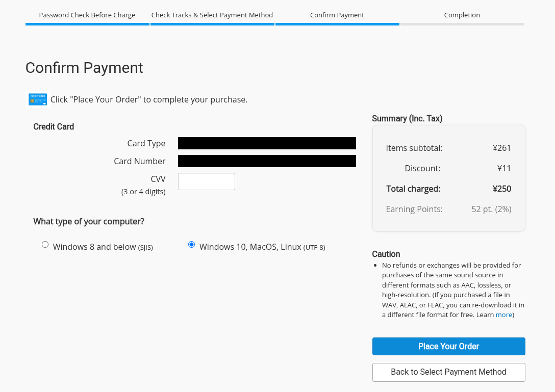Click the redacted Card Number value

(x=267, y=161)
